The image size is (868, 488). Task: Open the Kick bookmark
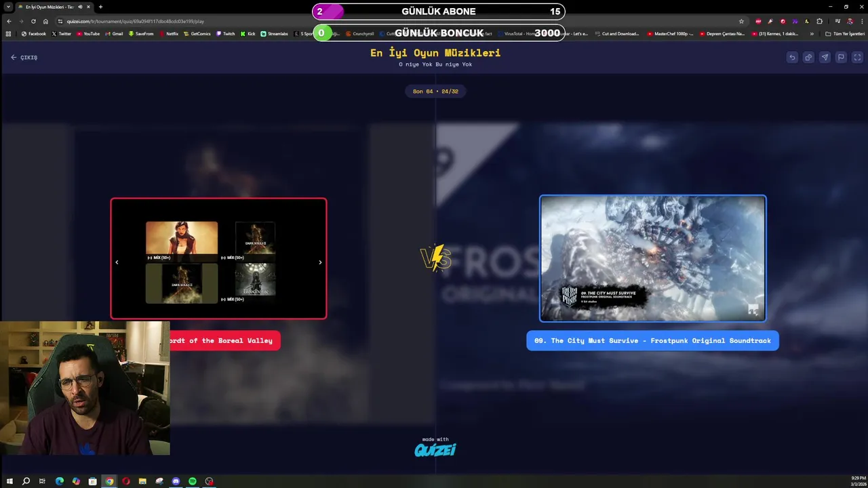[x=248, y=34]
